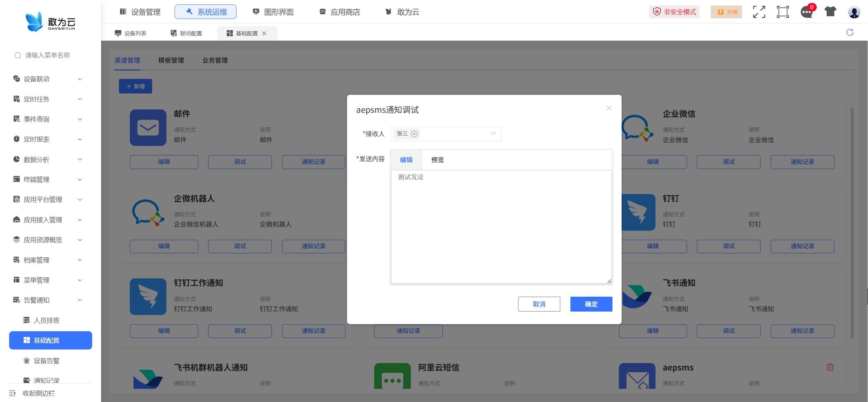This screenshot has height=402, width=868.
Task: Click the 邮件 channel envelope icon
Action: click(148, 128)
